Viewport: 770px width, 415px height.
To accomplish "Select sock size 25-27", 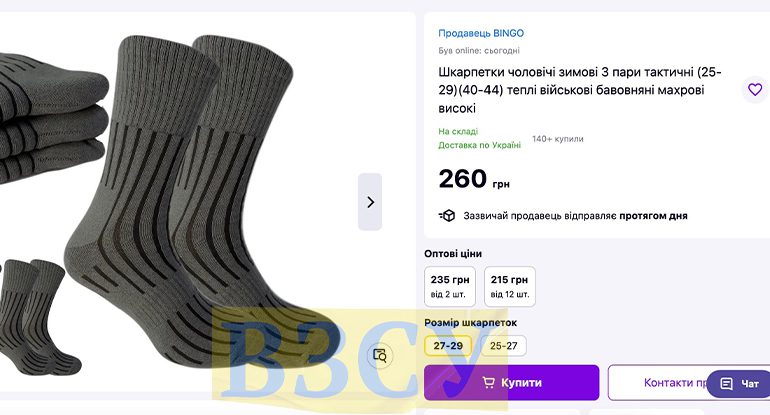I will click(x=504, y=346).
